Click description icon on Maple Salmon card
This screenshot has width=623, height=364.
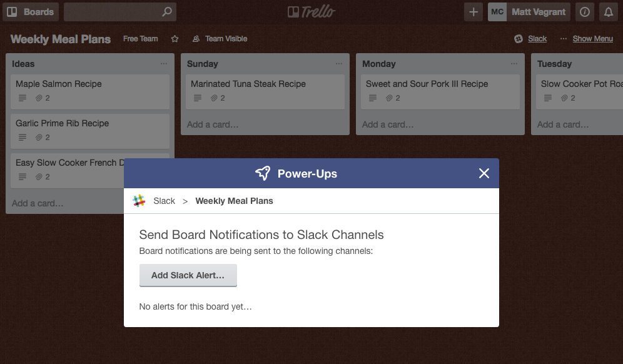[23, 98]
